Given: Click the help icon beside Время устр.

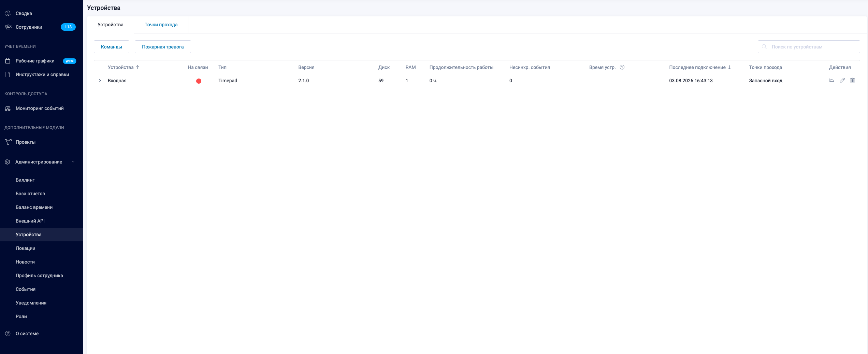Looking at the screenshot, I should click(622, 67).
